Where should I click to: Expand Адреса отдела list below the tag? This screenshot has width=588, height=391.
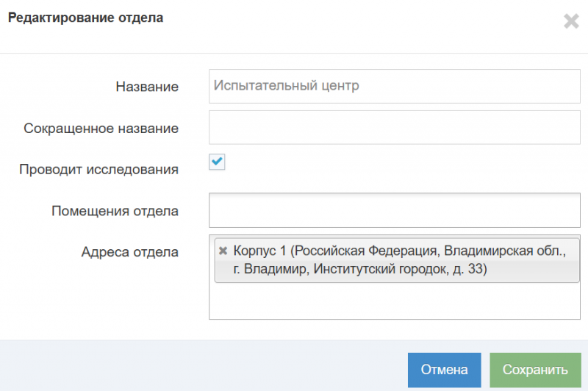395,301
